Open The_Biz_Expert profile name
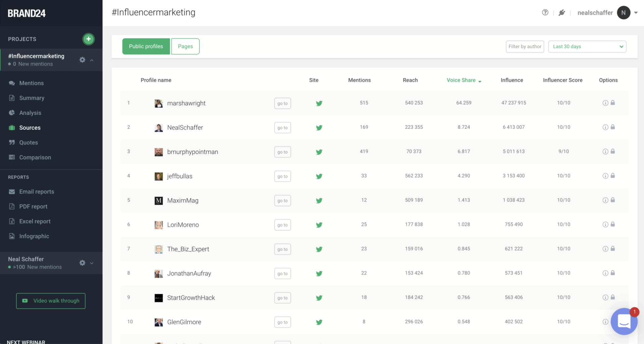This screenshot has width=644, height=344. (188, 249)
